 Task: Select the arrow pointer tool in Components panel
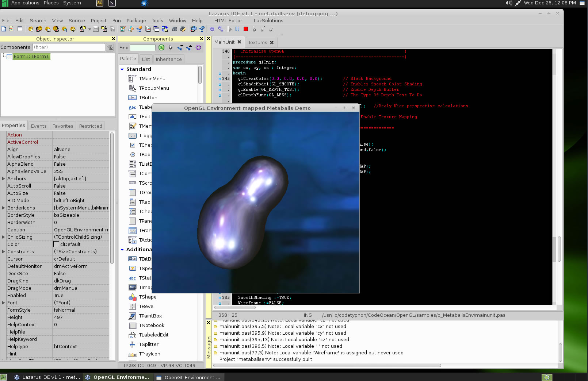171,47
